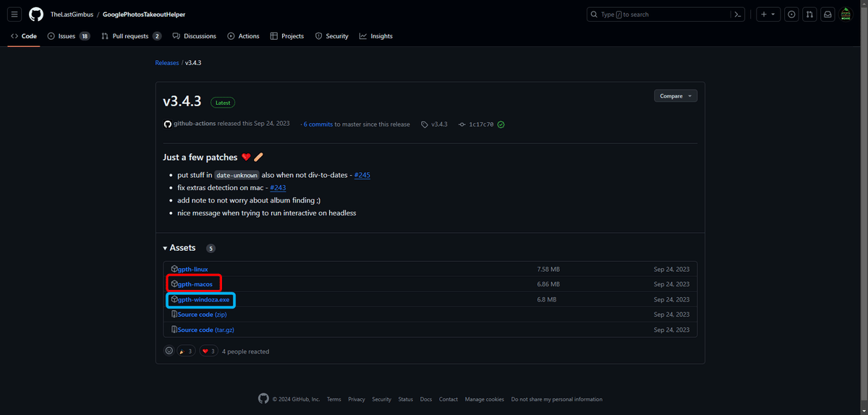
Task: Click Do not share my personal information
Action: point(556,399)
